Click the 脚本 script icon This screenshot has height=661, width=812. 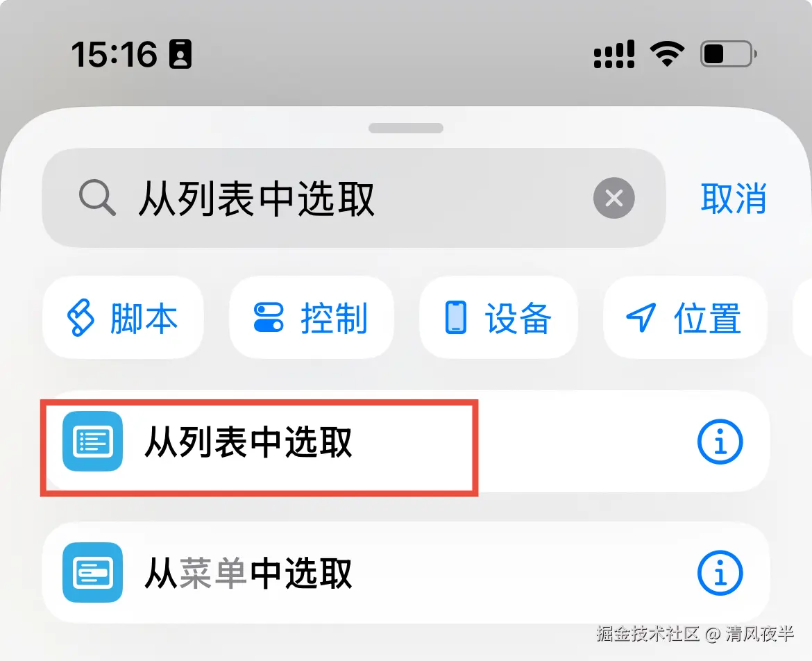click(81, 317)
